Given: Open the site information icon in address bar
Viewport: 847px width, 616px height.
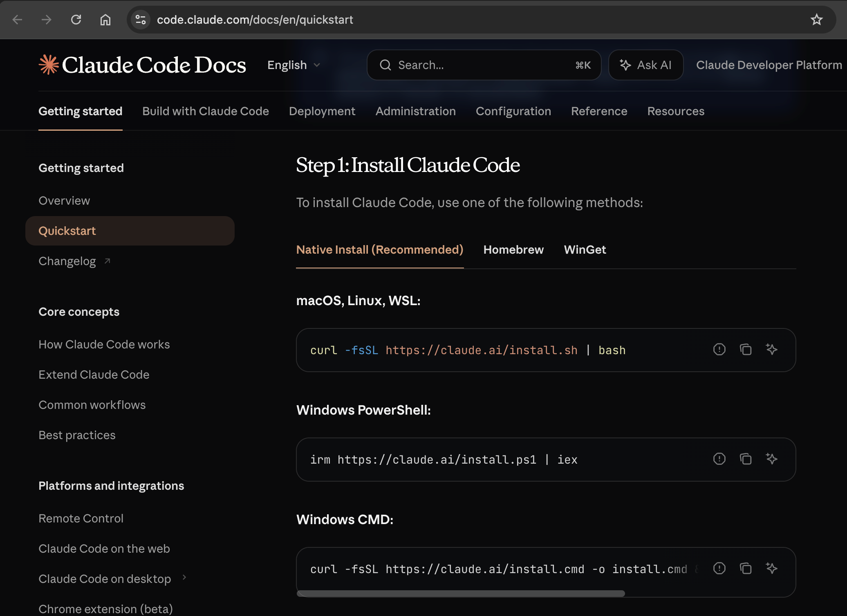Looking at the screenshot, I should [x=141, y=20].
